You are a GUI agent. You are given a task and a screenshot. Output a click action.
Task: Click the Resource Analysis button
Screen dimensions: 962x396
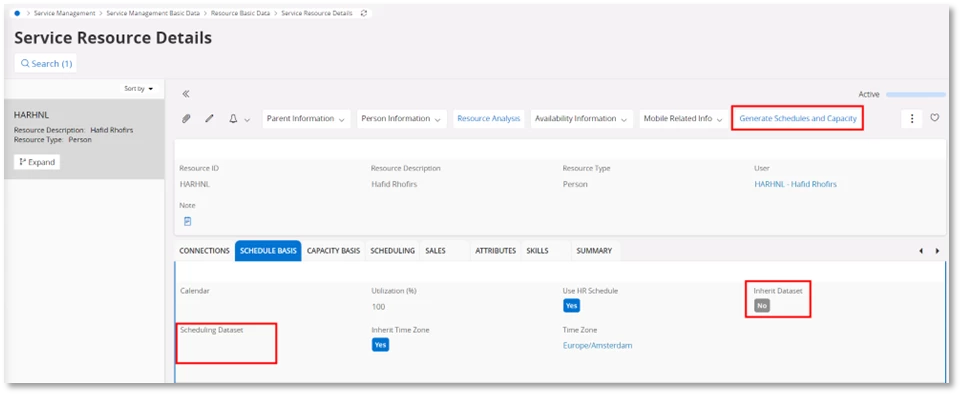[x=488, y=118]
